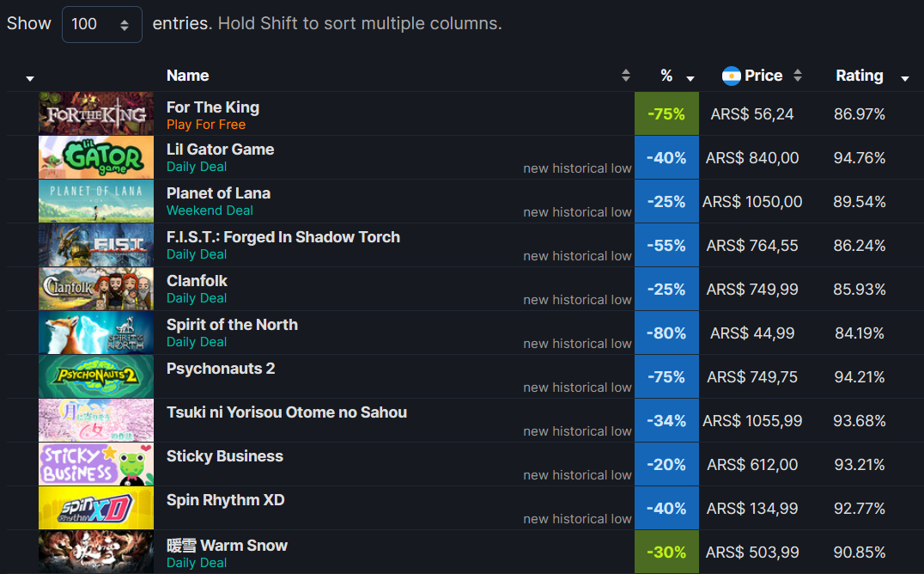The height and width of the screenshot is (574, 924).
Task: Click the 93.21% rating for Sticky Business
Action: [860, 464]
